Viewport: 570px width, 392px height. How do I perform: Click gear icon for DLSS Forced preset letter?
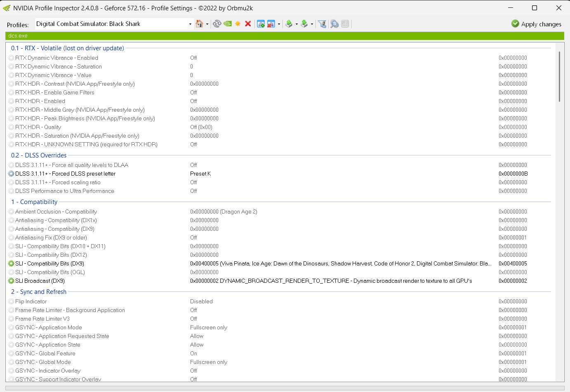[x=11, y=174]
